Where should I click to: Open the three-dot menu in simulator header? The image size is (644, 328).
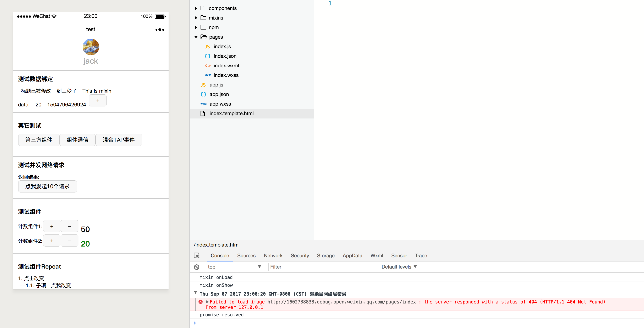(x=160, y=30)
